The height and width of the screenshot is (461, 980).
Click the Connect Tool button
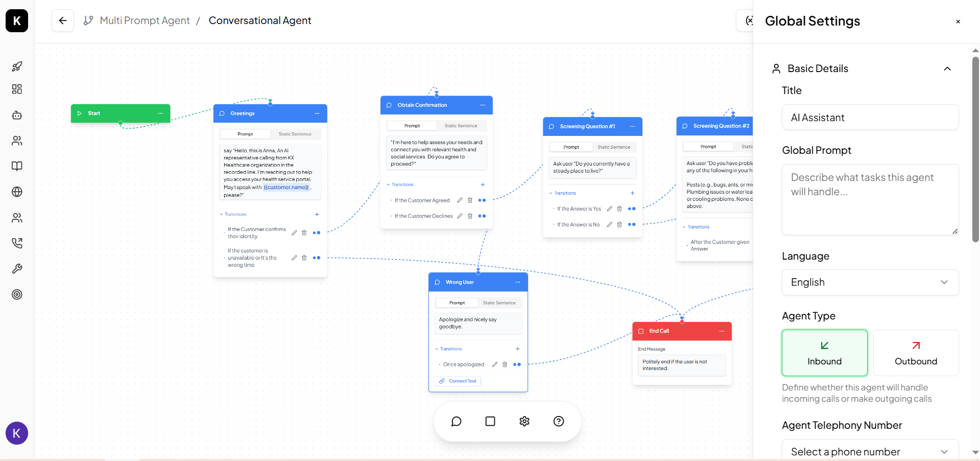[457, 381]
